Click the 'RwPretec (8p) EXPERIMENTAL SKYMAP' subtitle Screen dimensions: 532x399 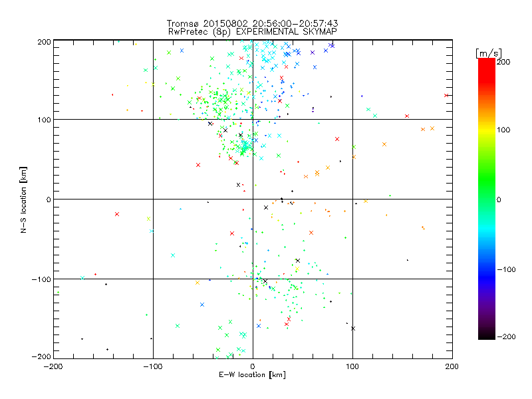click(252, 31)
